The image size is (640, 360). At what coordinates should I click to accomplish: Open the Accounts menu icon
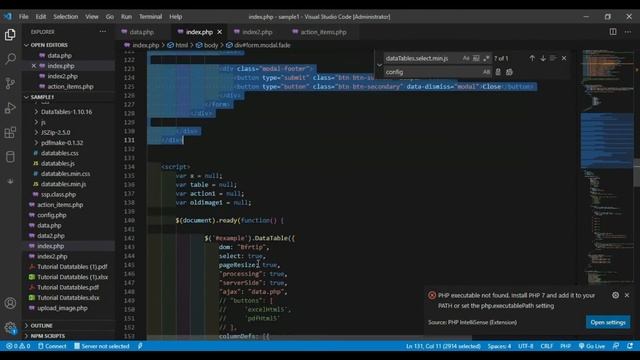10,303
